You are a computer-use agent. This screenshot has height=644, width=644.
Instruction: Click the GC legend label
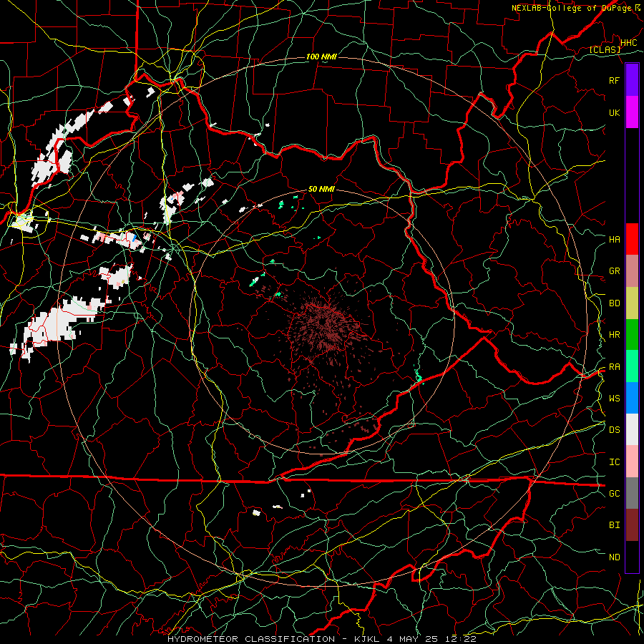pos(615,494)
